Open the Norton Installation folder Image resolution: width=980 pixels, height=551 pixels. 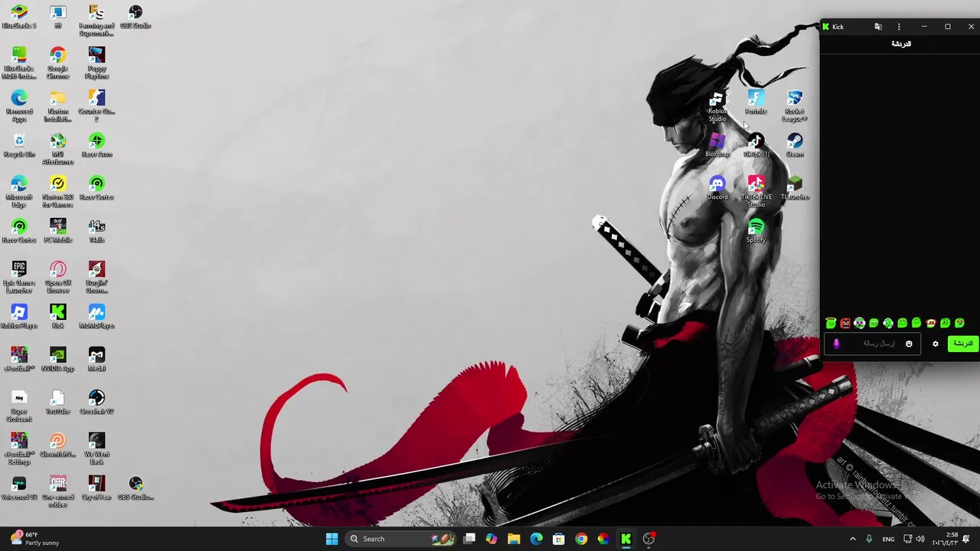click(x=58, y=106)
